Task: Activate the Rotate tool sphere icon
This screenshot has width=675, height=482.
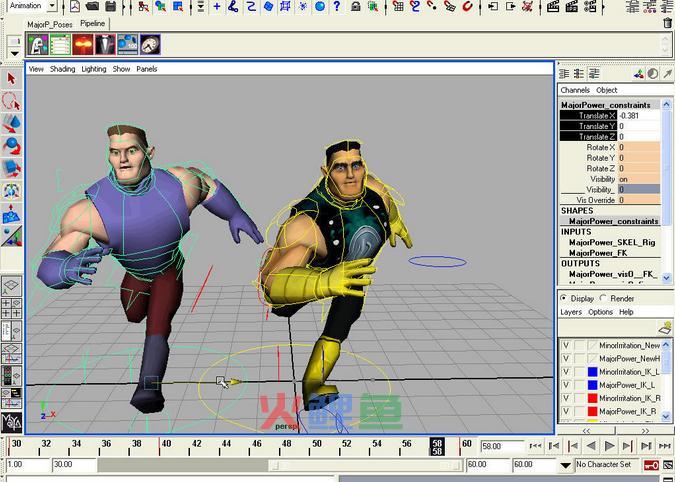Action: tap(11, 146)
